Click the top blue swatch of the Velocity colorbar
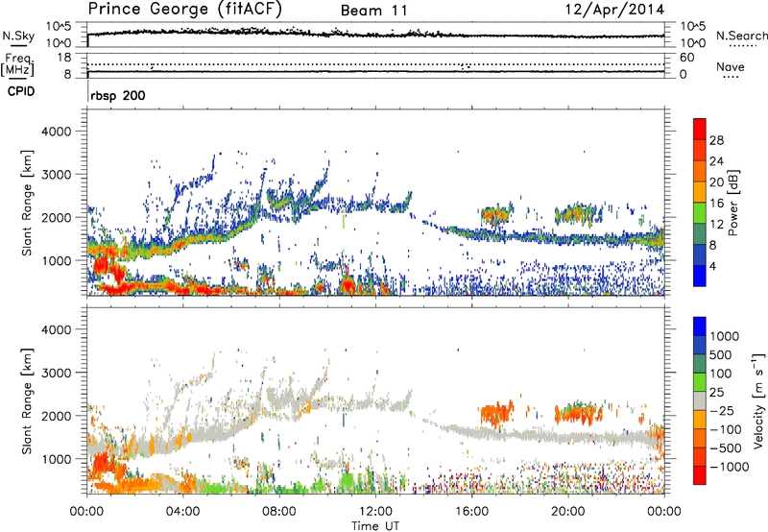The image size is (768, 532). [700, 326]
